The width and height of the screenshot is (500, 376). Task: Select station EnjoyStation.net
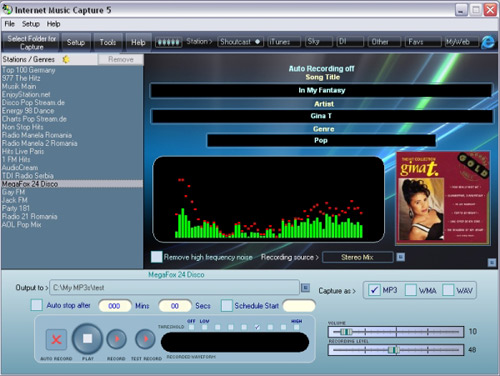[72, 94]
